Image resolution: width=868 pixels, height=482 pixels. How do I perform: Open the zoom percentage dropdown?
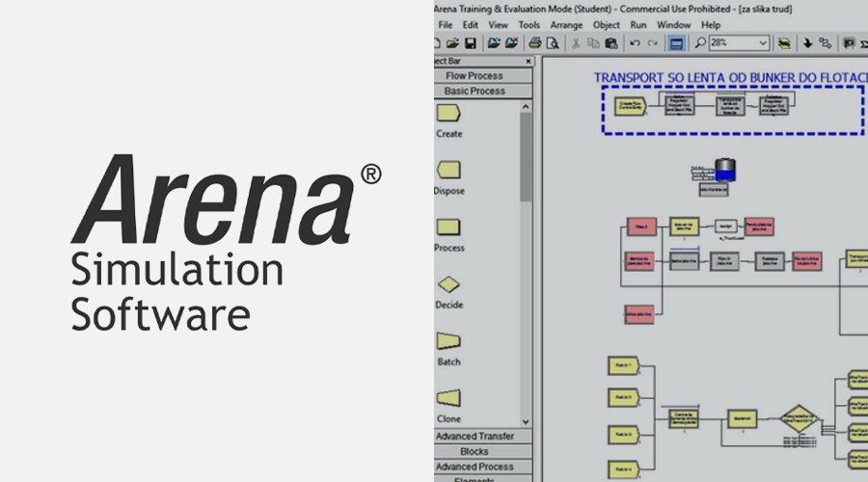(763, 43)
